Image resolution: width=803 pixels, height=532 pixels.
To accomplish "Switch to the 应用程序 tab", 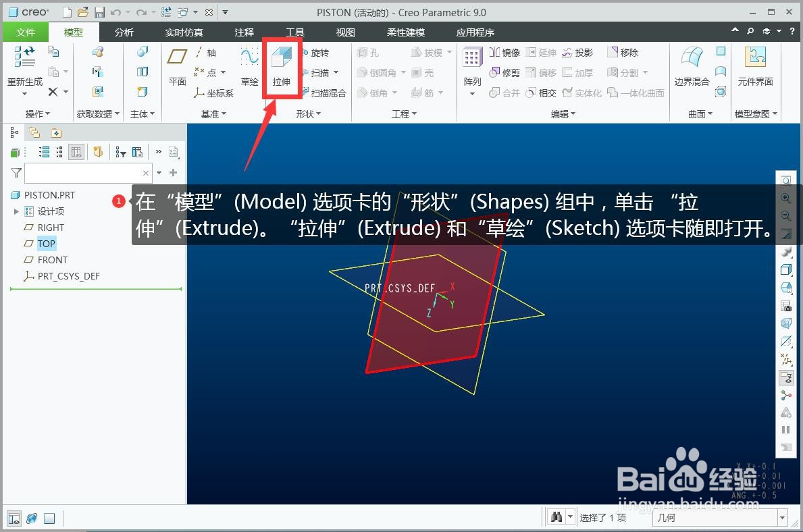I will pos(475,32).
